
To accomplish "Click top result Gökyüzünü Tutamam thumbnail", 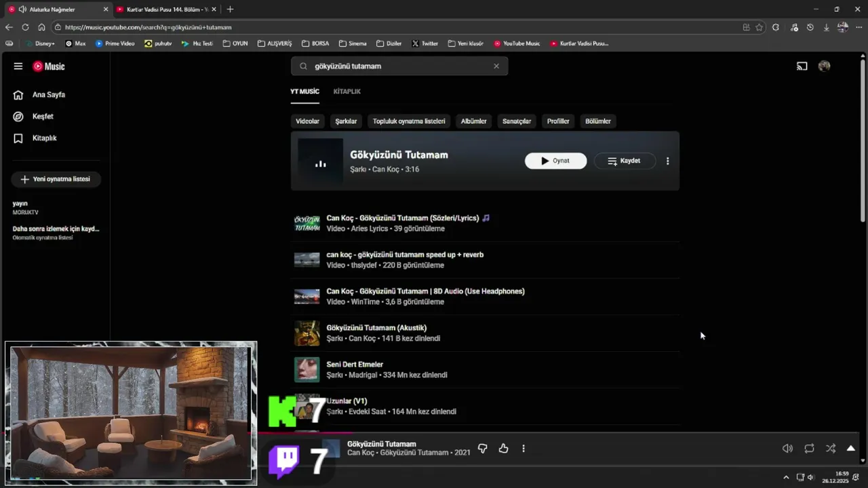I will (x=320, y=161).
